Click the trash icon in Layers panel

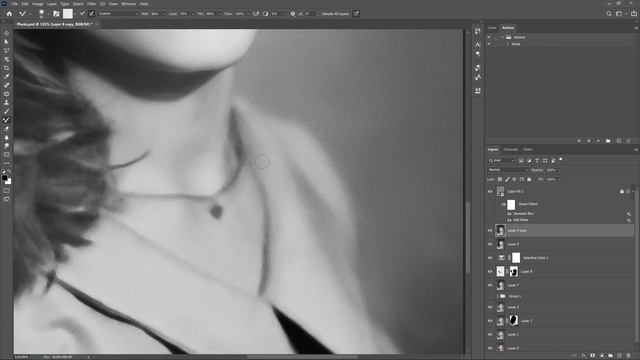tap(629, 356)
